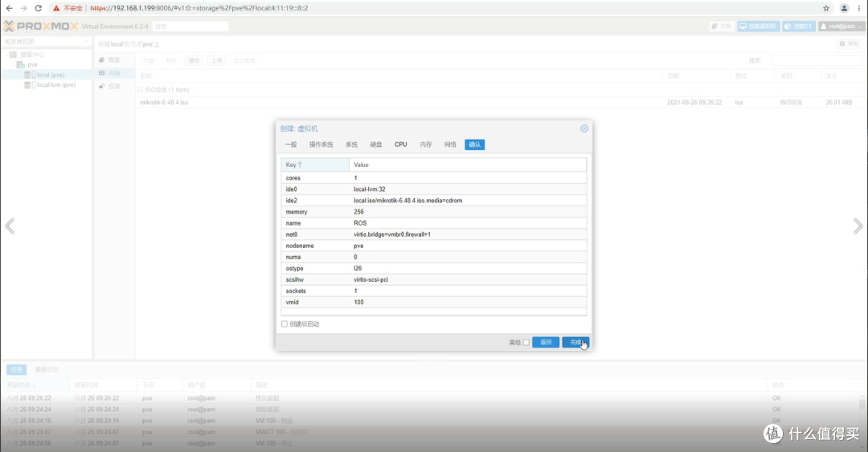Open the 任务 tasks tab in bottom panel
The height and width of the screenshot is (452, 868).
pos(16,369)
